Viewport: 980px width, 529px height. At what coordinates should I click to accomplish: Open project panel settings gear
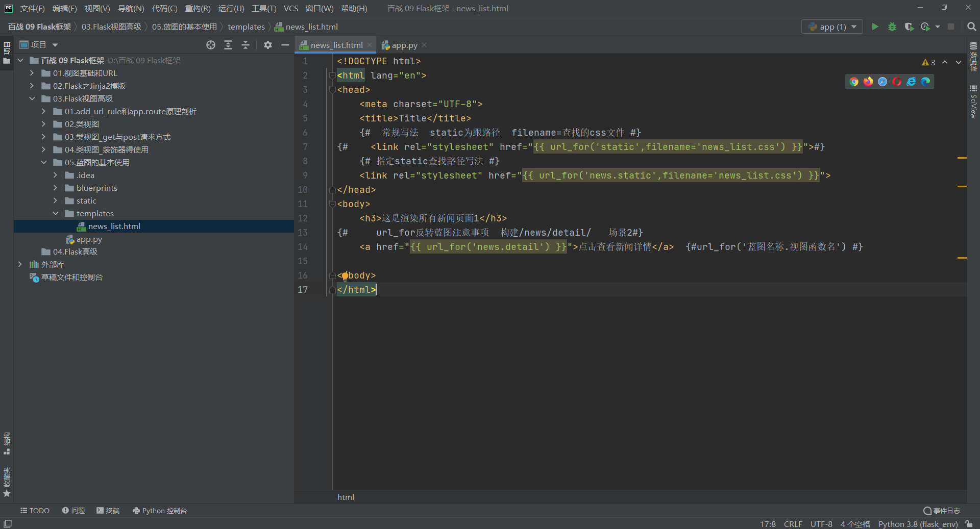click(268, 45)
